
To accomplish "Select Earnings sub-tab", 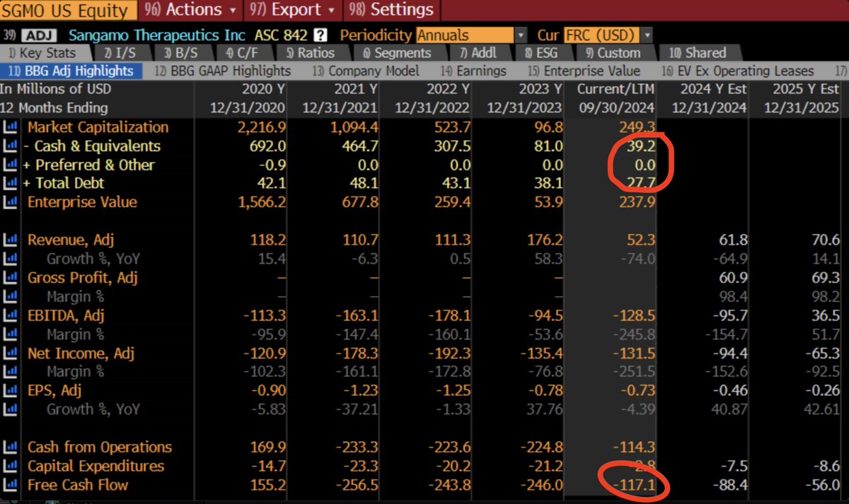I will (473, 71).
